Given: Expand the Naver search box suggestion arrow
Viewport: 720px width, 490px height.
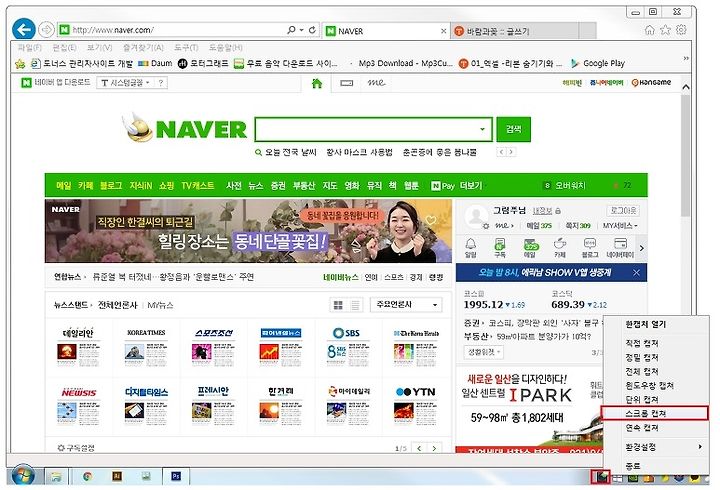Looking at the screenshot, I should (482, 129).
